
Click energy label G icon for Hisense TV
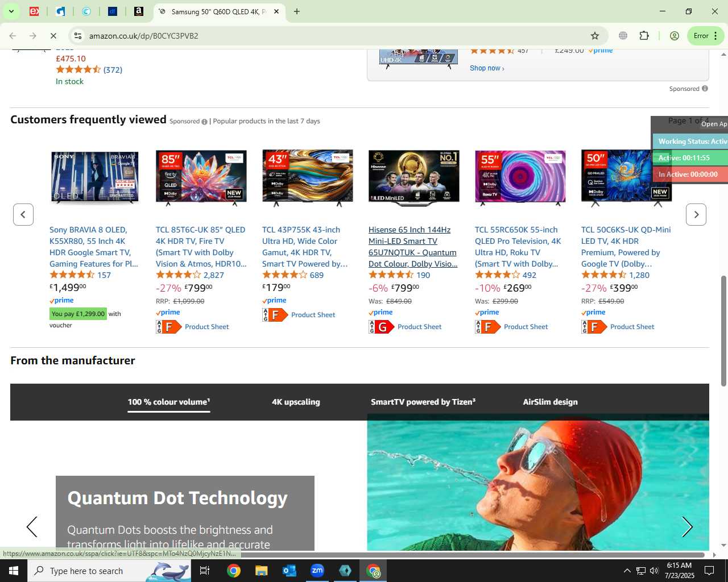(382, 327)
